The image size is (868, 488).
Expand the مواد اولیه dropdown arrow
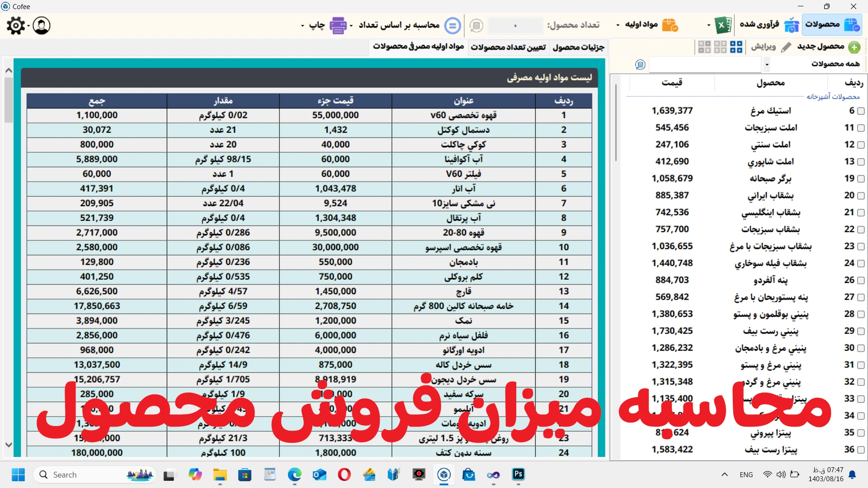[618, 25]
